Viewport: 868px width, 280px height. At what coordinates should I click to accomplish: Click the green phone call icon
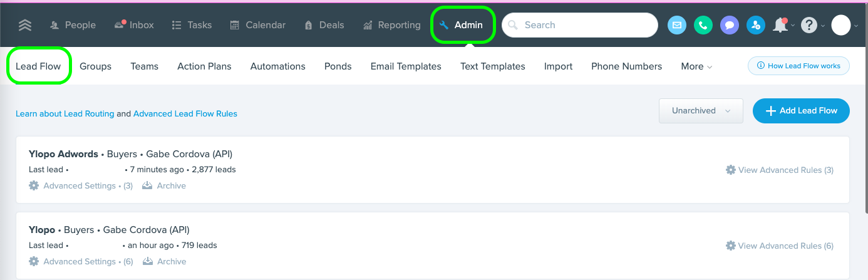(703, 25)
